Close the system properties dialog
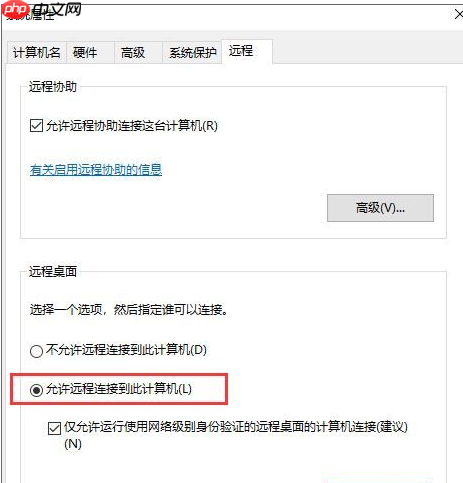Screen dimensions: 463x483 [x=458, y=15]
